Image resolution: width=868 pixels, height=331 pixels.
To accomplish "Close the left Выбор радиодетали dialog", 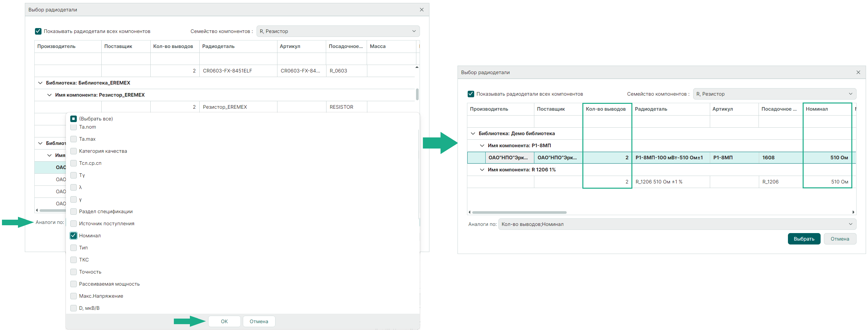I will coord(422,10).
